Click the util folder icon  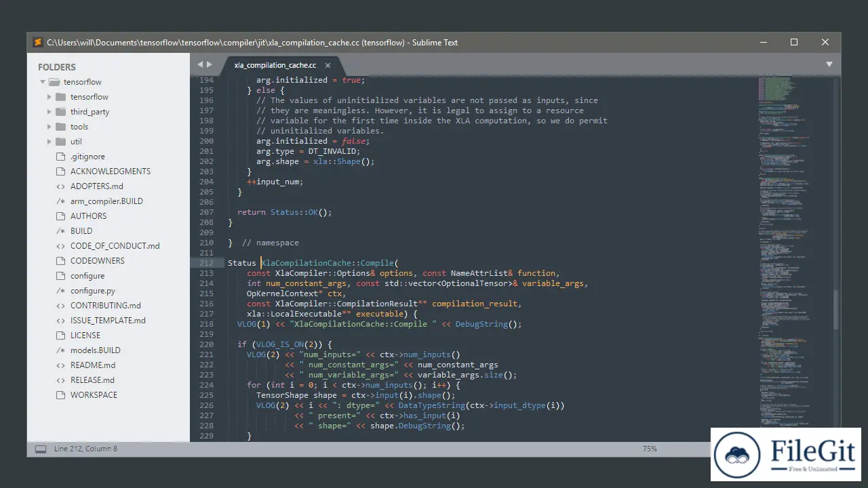tap(60, 142)
